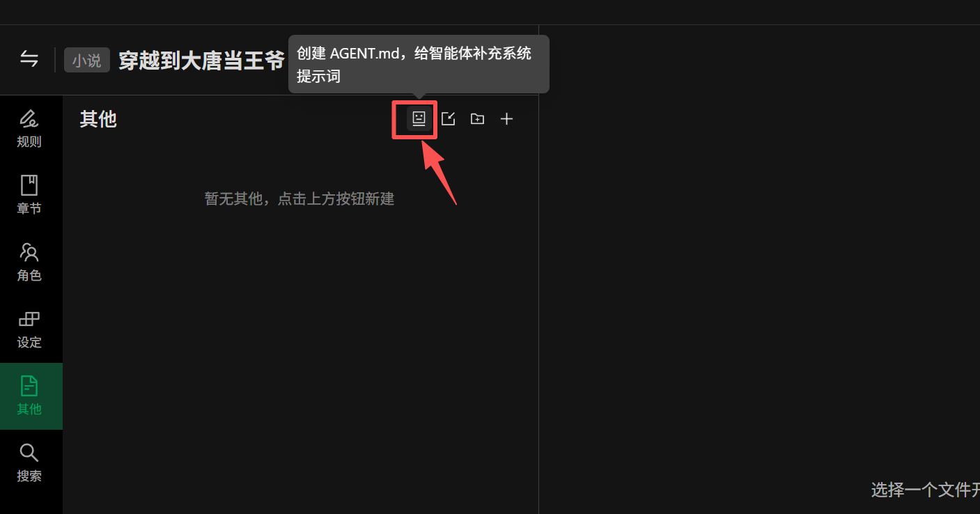Click the 小说 type tag
Image resolution: width=980 pixels, height=514 pixels.
pyautogui.click(x=87, y=61)
